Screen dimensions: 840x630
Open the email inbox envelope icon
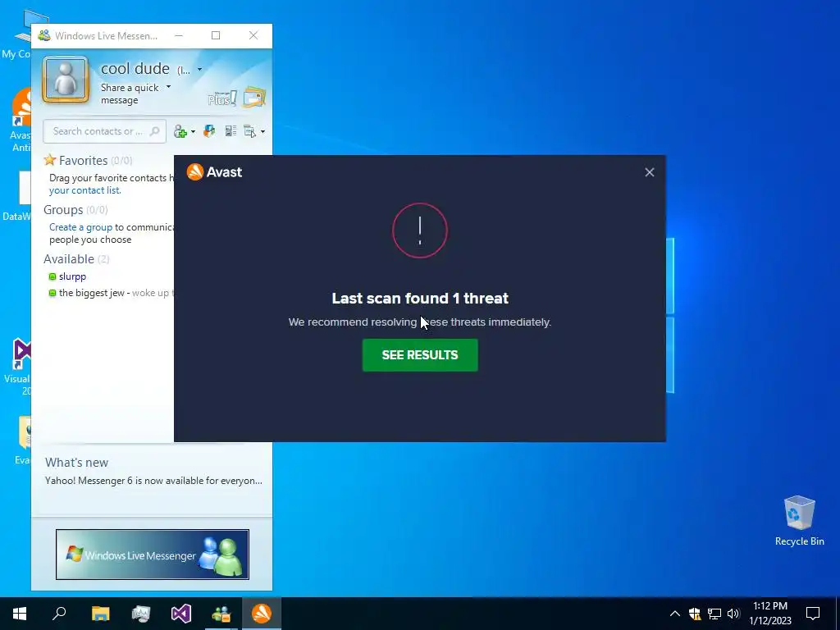(254, 98)
